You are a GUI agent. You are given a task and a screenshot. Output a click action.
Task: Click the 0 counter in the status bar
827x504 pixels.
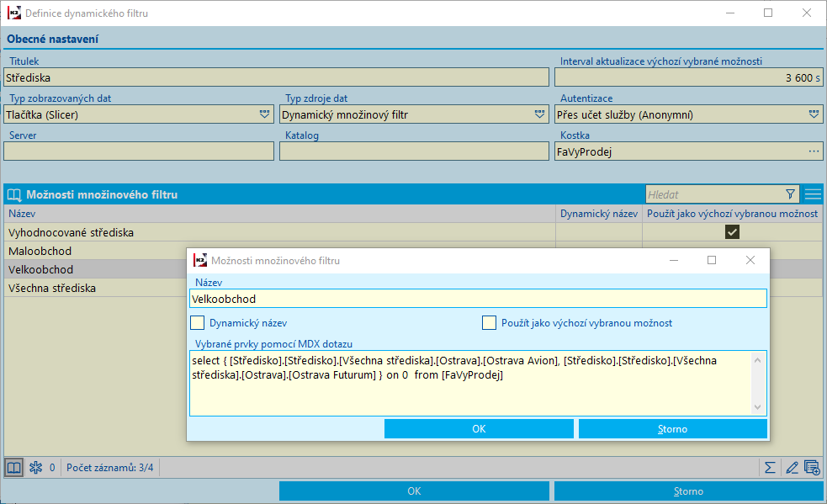pyautogui.click(x=52, y=468)
